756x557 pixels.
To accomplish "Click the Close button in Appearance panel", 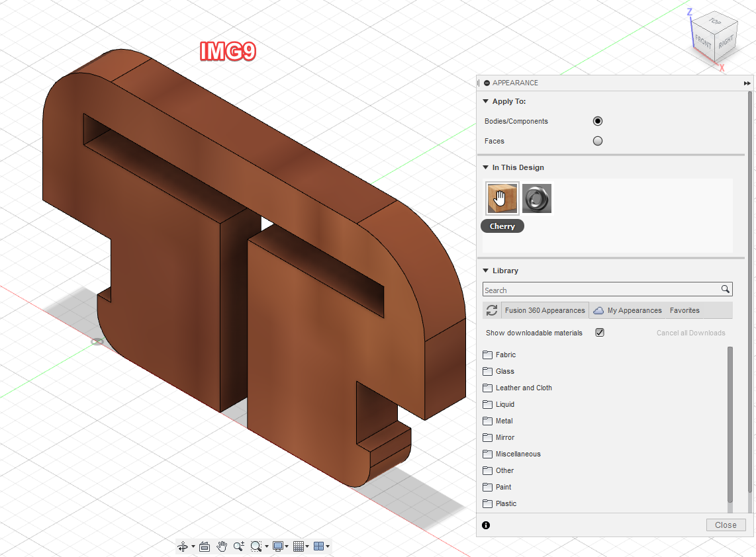I will (x=726, y=525).
